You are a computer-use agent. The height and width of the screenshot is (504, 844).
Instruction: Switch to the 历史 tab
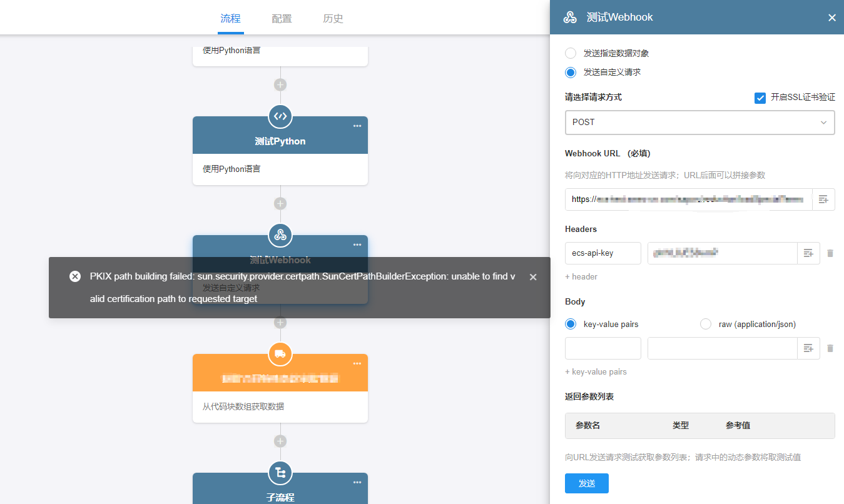click(333, 18)
